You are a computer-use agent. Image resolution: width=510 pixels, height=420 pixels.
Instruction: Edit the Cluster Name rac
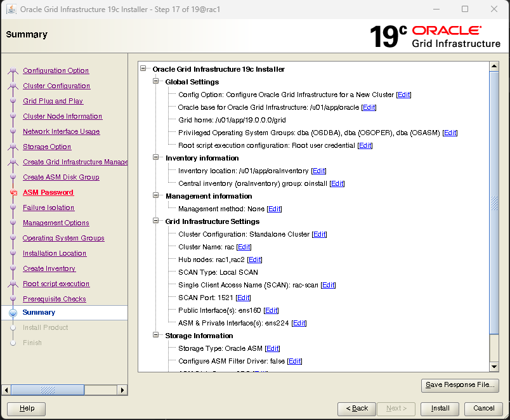(x=244, y=247)
